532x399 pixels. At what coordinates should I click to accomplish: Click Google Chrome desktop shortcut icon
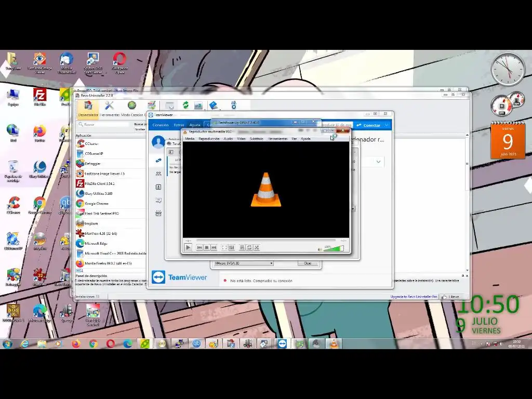click(x=39, y=206)
